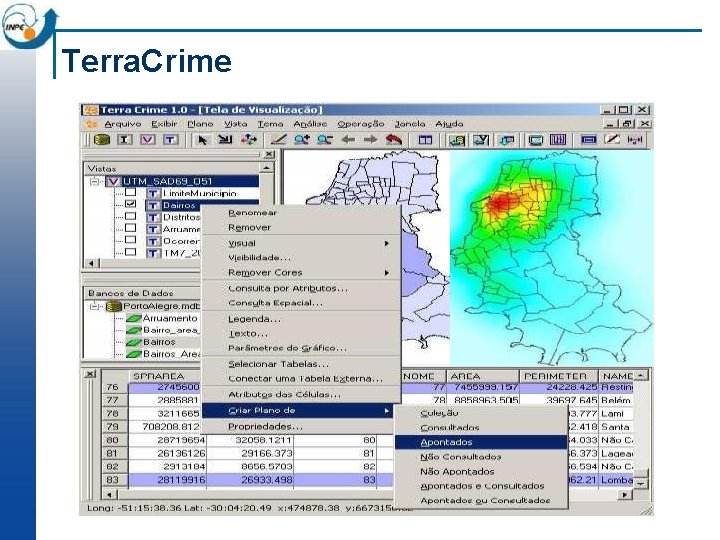The image size is (720, 540).
Task: Open the Ajuda menu
Action: coord(449,124)
